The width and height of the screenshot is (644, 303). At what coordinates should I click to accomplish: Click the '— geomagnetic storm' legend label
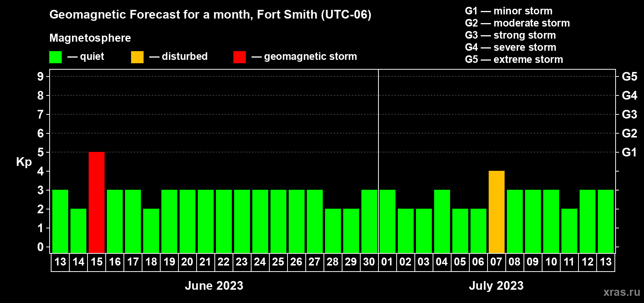pos(304,56)
